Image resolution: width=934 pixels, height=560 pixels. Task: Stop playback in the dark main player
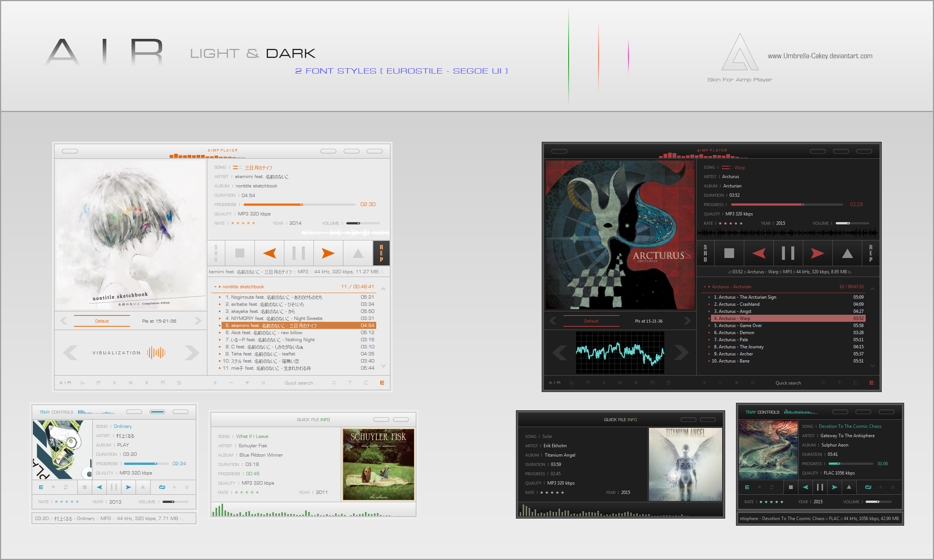coord(729,253)
